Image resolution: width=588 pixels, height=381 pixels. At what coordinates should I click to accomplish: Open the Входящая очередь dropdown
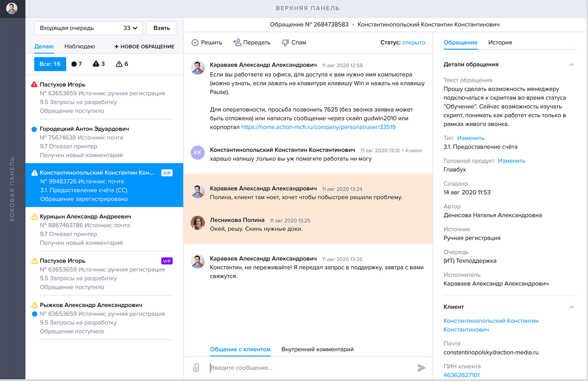88,28
